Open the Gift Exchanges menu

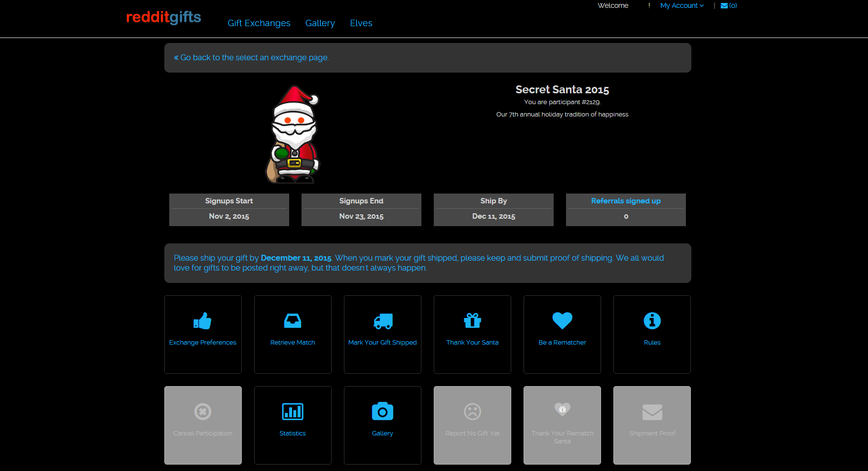259,23
